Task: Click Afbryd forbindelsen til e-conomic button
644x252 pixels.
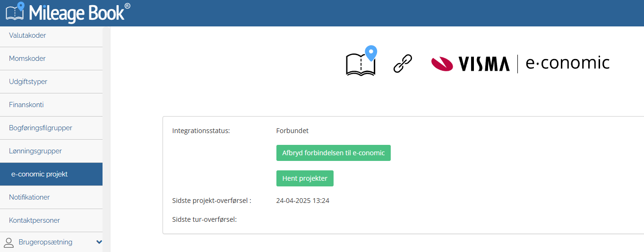Action: pos(334,153)
